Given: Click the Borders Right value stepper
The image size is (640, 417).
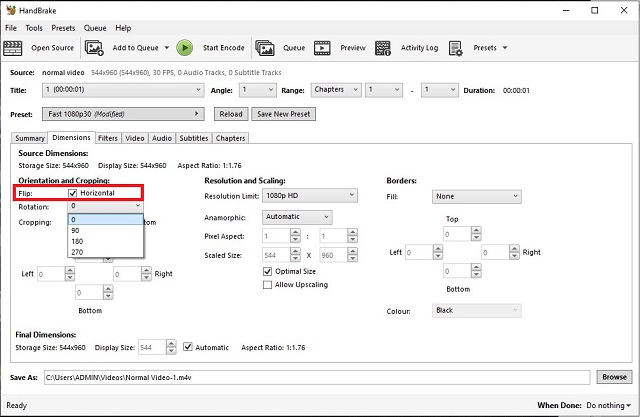Looking at the screenshot, I should pyautogui.click(x=515, y=253).
